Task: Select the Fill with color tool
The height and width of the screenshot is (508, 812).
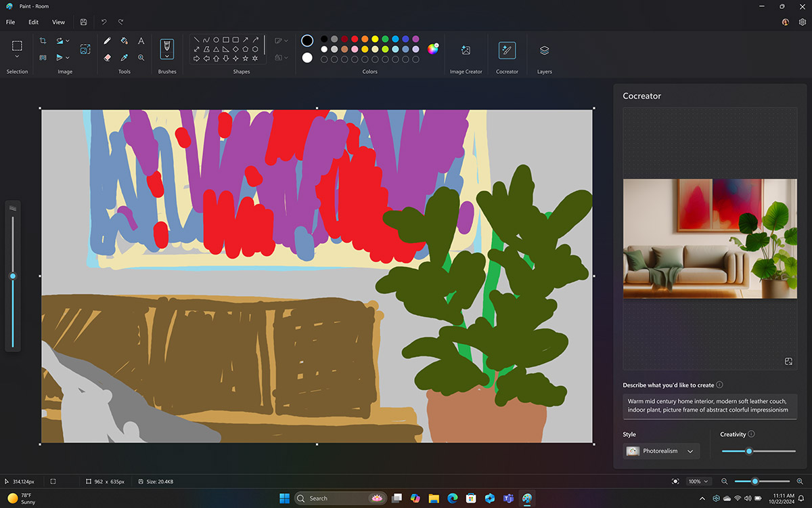Action: pyautogui.click(x=124, y=41)
